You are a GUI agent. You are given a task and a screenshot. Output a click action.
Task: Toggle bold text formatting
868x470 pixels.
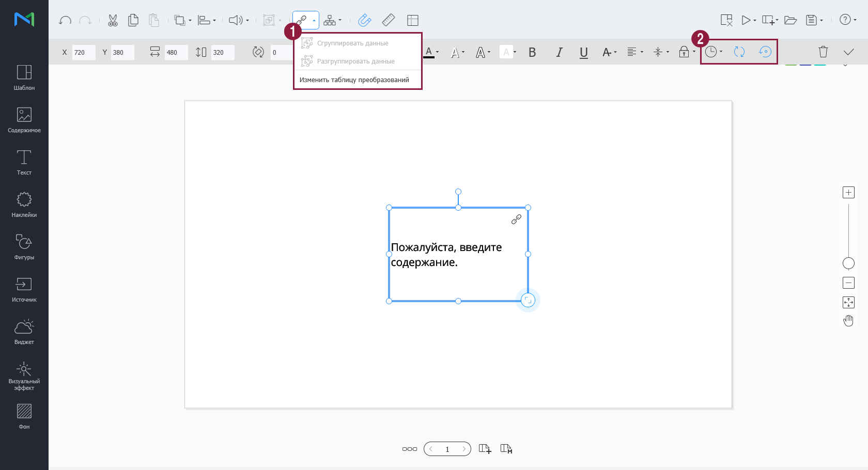click(x=532, y=52)
